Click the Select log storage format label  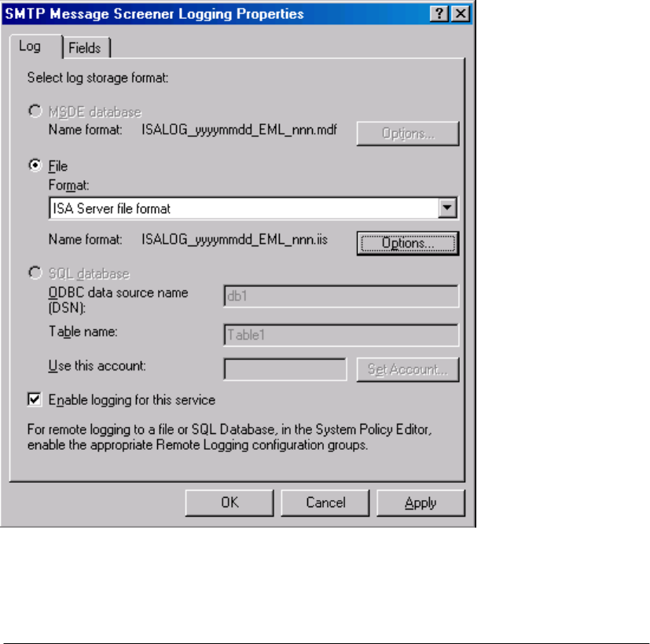pos(97,78)
